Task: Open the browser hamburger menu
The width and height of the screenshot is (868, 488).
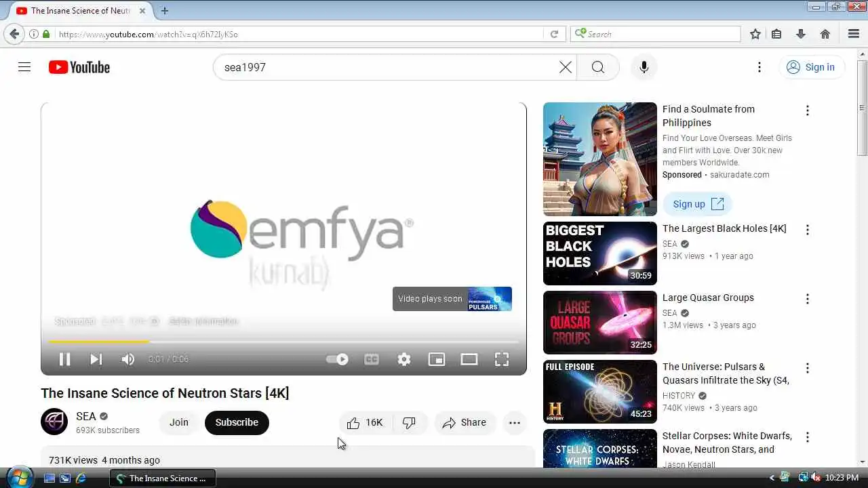Action: [x=854, y=34]
